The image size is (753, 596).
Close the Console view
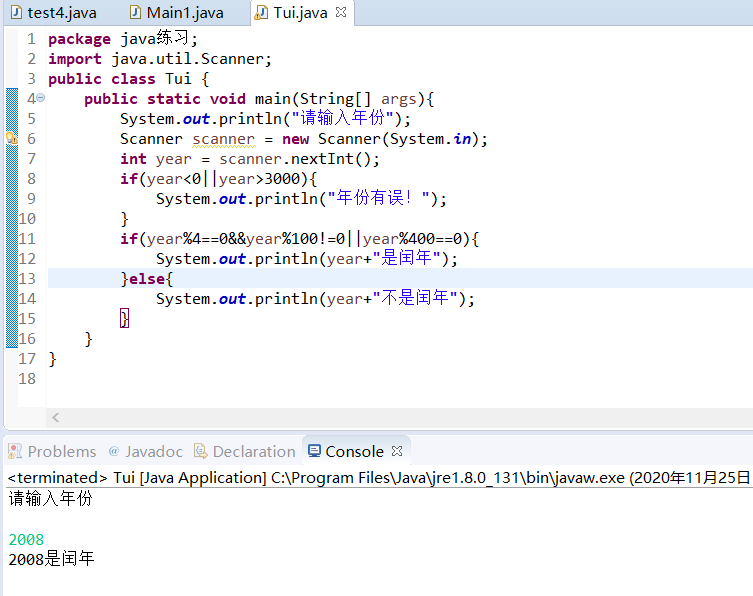coord(397,451)
